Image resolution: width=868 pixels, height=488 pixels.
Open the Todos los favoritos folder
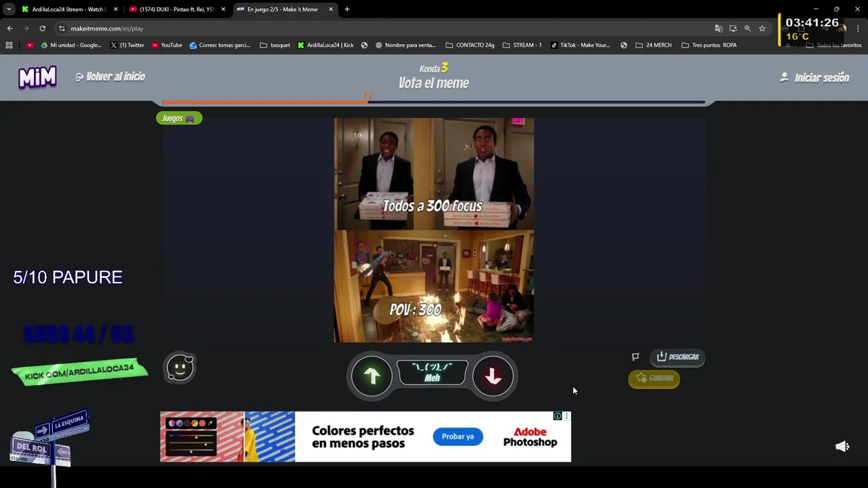pyautogui.click(x=834, y=45)
